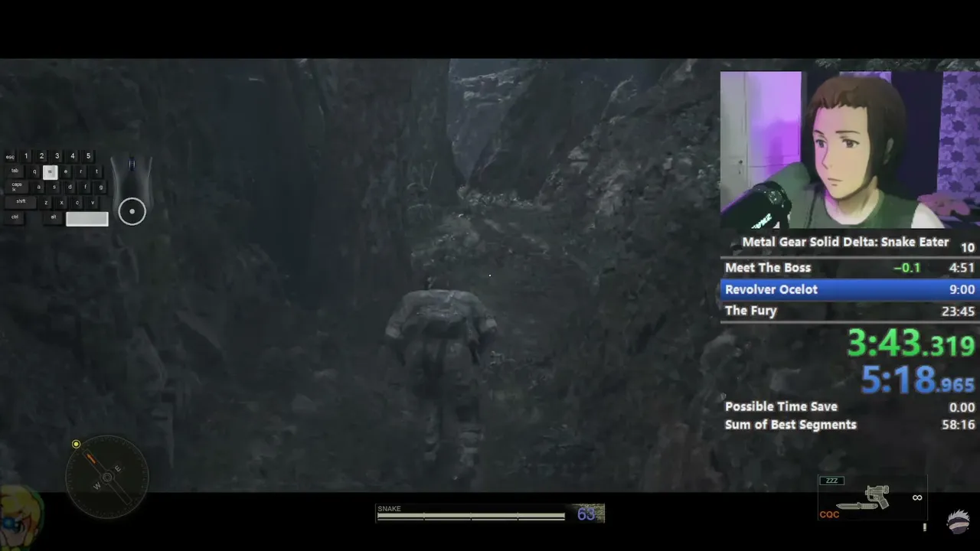The image size is (980, 551).
Task: Click the t key in keyboard overlay
Action: [x=96, y=171]
